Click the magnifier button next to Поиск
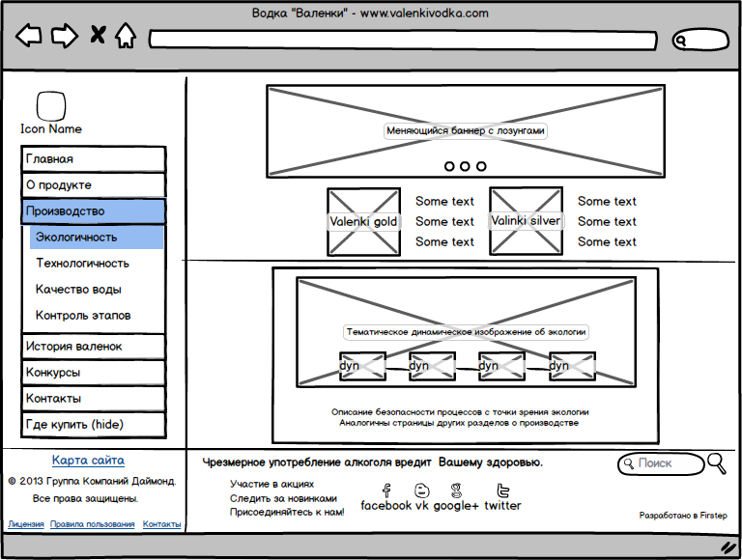Image resolution: width=742 pixels, height=560 pixels. tap(717, 463)
